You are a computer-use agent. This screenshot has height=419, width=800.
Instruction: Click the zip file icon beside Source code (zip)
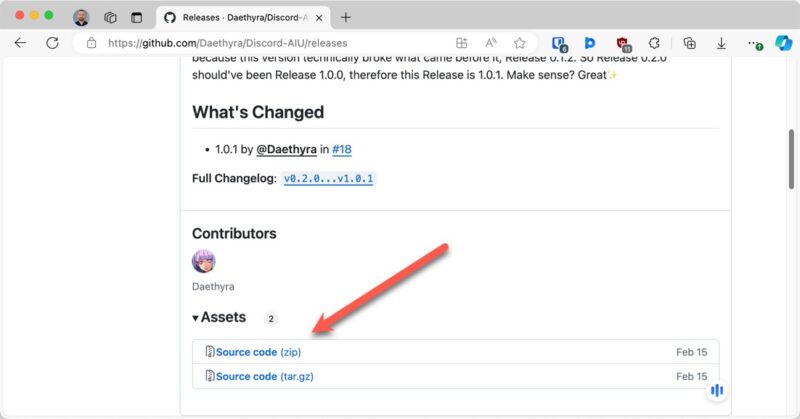(210, 352)
